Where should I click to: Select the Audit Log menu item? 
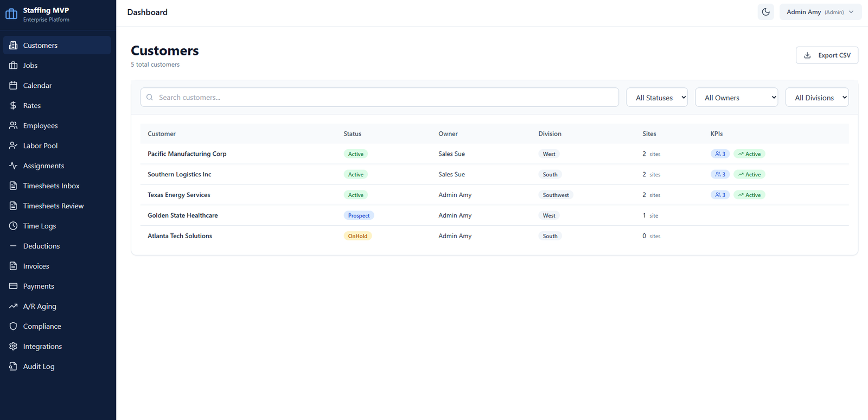coord(57,366)
